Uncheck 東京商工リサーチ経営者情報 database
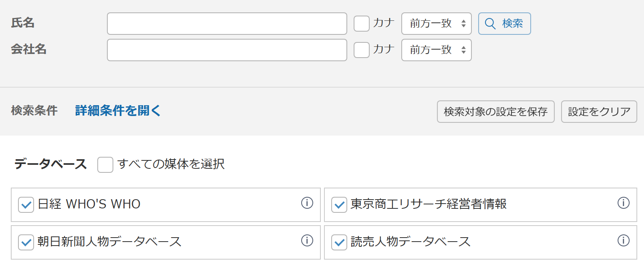The image size is (644, 268). (339, 205)
